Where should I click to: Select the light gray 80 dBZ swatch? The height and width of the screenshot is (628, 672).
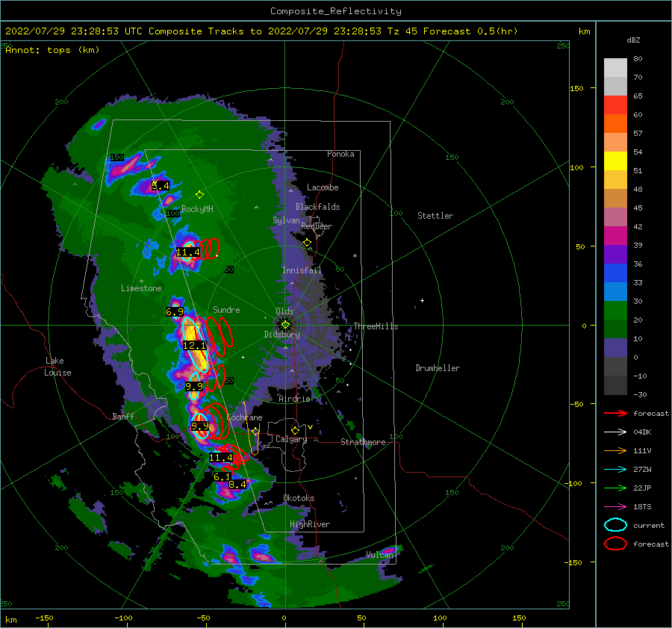615,68
